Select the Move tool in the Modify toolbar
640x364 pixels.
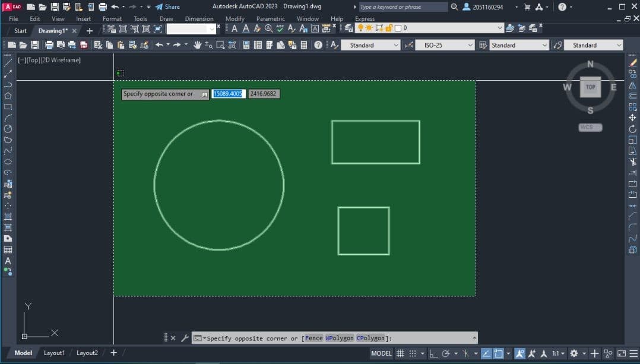point(633,118)
